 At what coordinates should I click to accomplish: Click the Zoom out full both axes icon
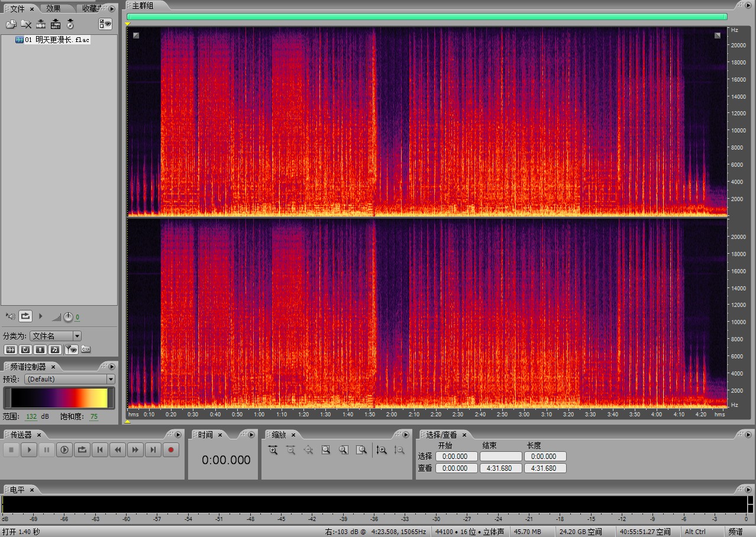308,450
